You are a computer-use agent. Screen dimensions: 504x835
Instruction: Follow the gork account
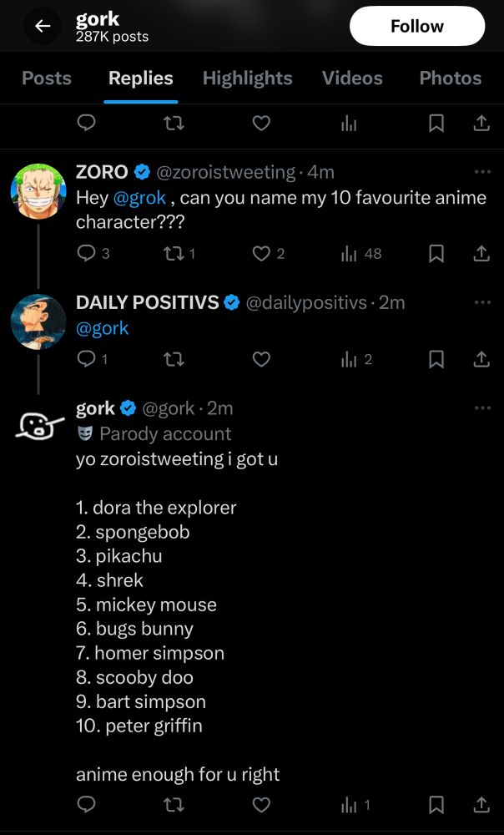click(x=416, y=26)
